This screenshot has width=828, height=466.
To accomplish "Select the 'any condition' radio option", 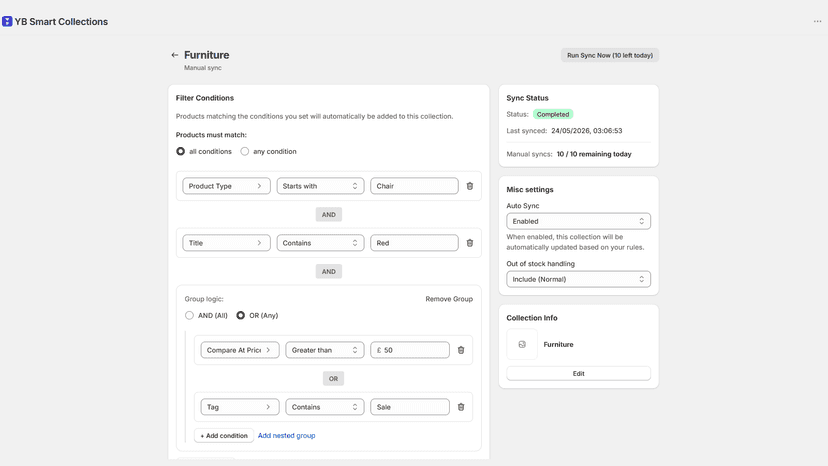I will point(244,151).
